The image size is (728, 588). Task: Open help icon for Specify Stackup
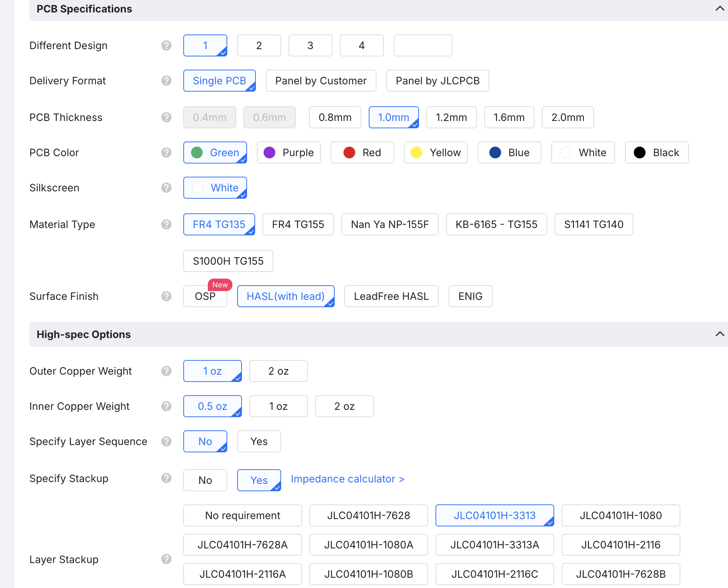coord(166,478)
